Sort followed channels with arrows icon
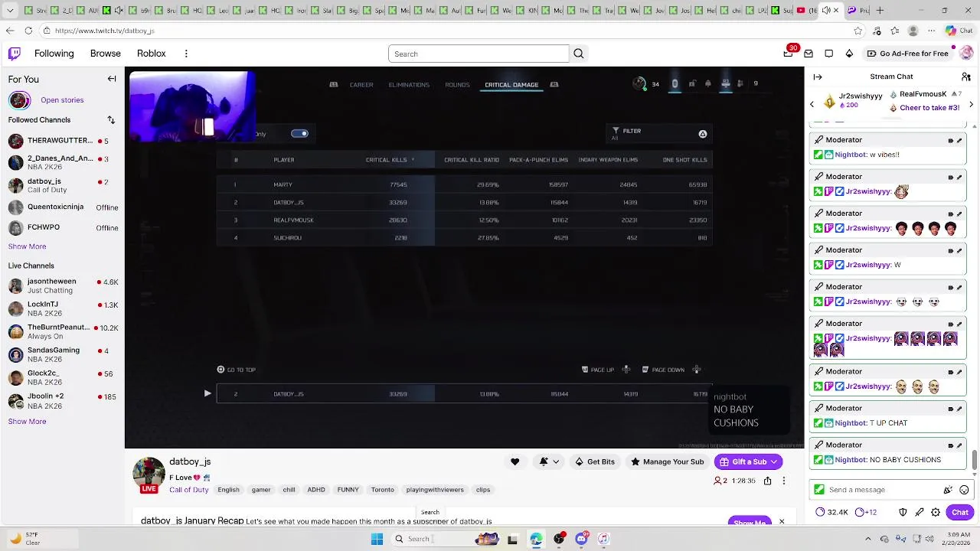This screenshot has height=551, width=980. tap(111, 120)
